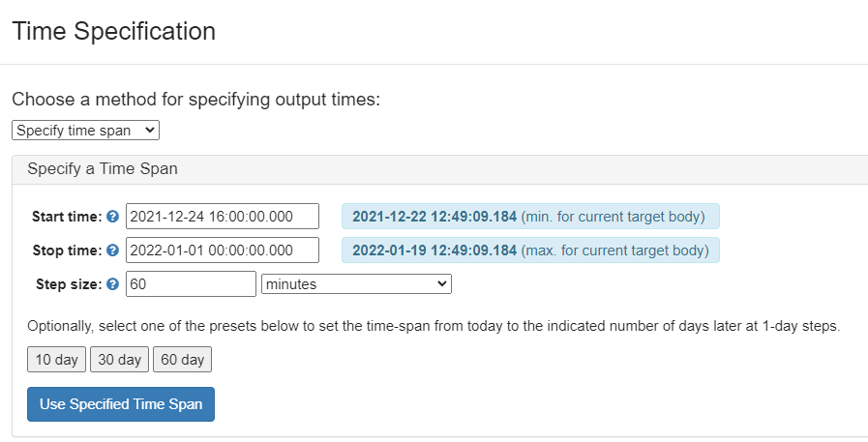Click the 'Choose a method' instruction text

[x=196, y=100]
